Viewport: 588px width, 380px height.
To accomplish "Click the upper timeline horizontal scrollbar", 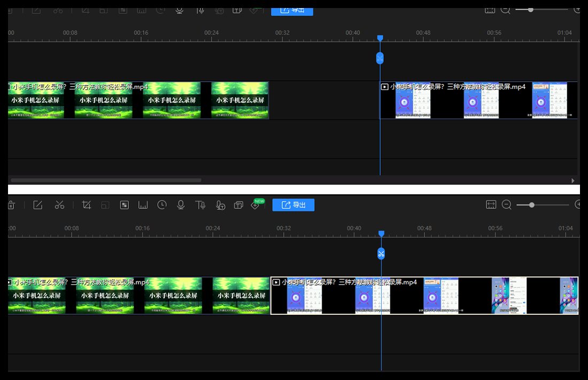I will [x=106, y=180].
